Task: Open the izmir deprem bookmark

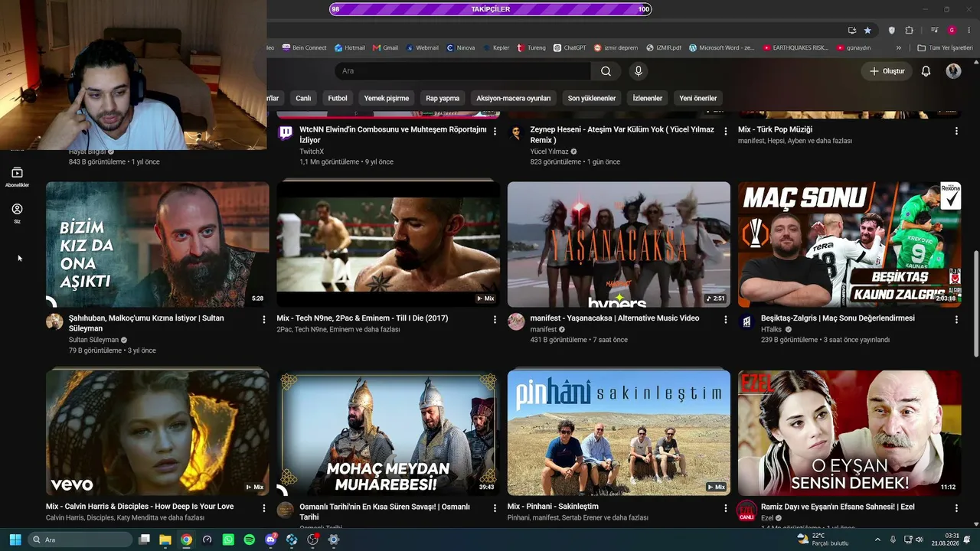Action: click(616, 47)
